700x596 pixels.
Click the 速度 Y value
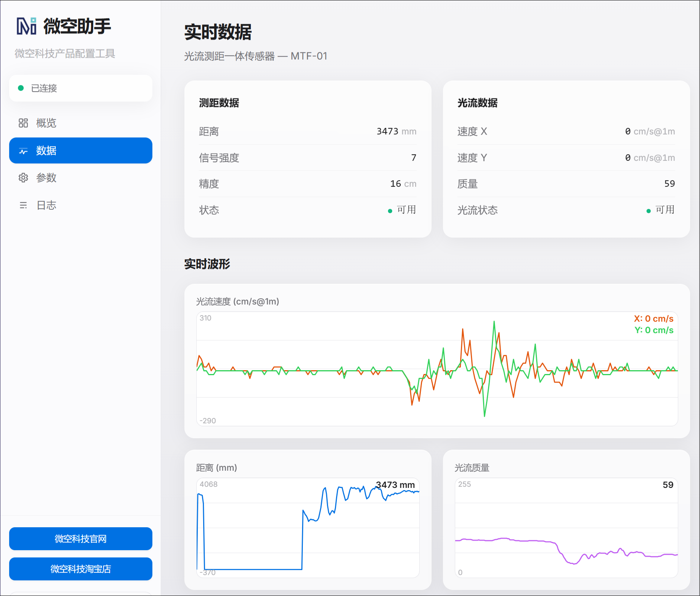tap(650, 157)
